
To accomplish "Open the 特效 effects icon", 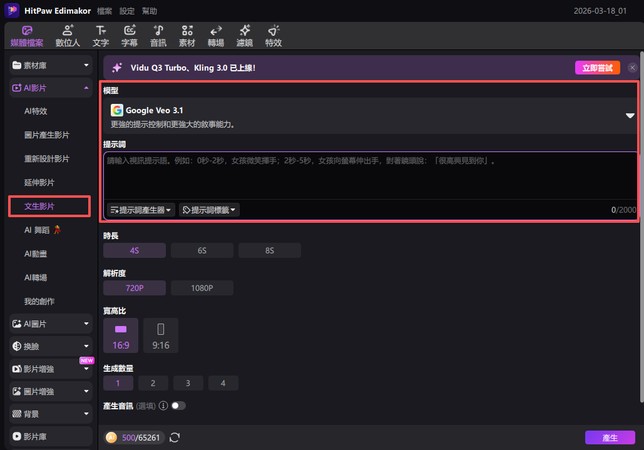I will 274,30.
